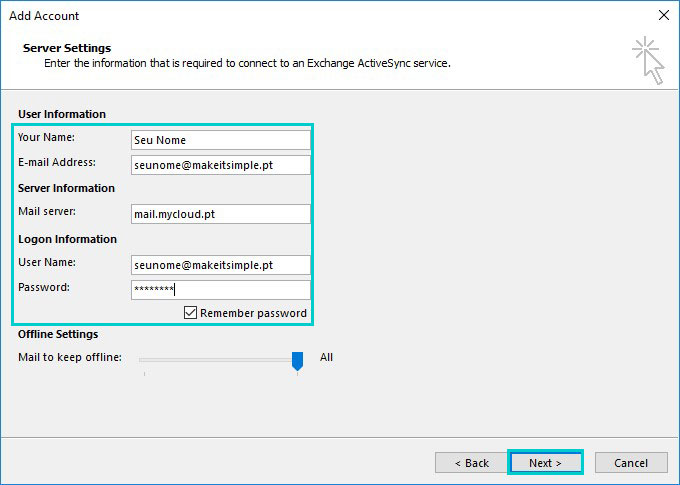This screenshot has width=680, height=485.
Task: Click the Add Account title text
Action: 44,16
